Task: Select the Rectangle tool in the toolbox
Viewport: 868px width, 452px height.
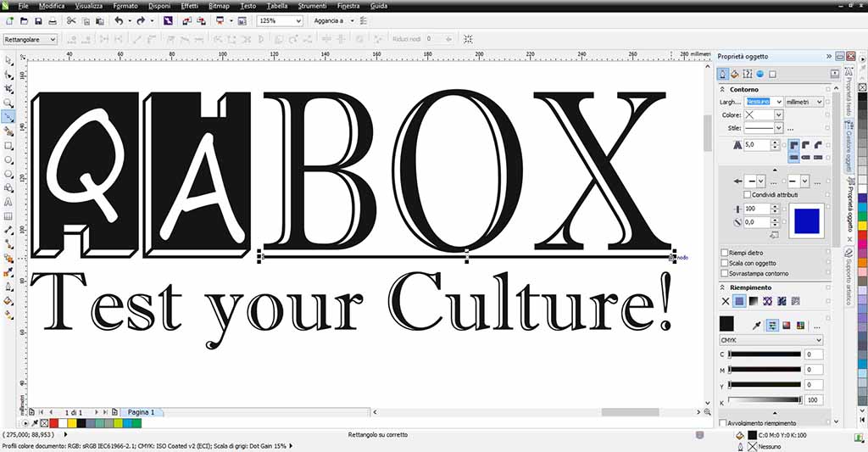Action: click(8, 146)
